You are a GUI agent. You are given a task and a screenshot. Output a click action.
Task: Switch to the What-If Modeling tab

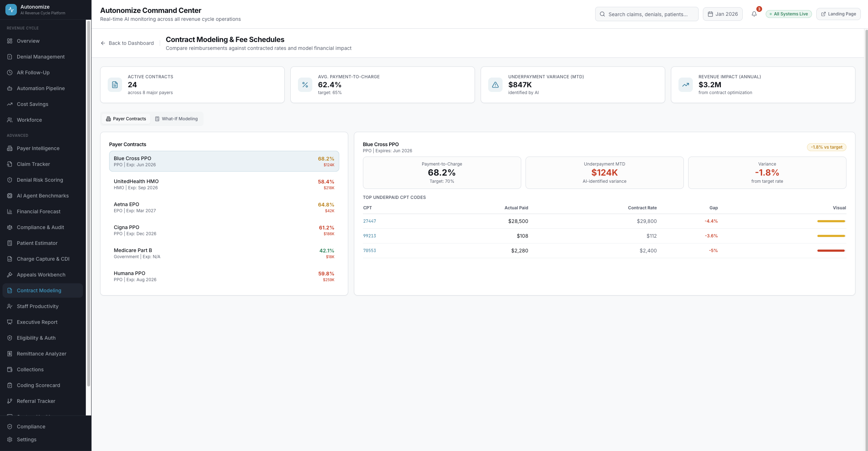(x=176, y=119)
